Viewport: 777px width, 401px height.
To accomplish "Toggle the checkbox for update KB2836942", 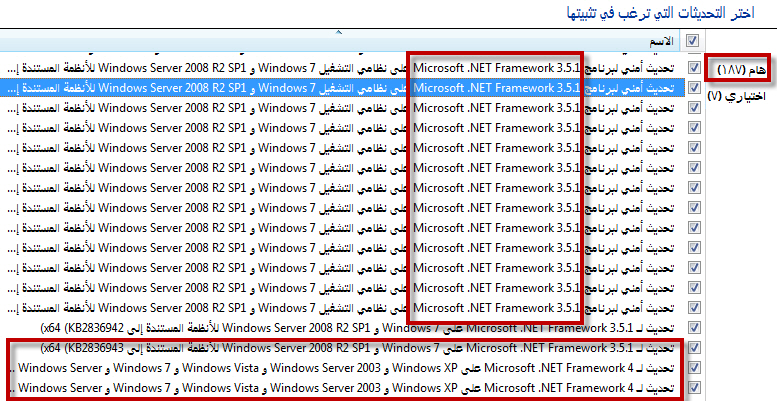I will click(x=694, y=328).
